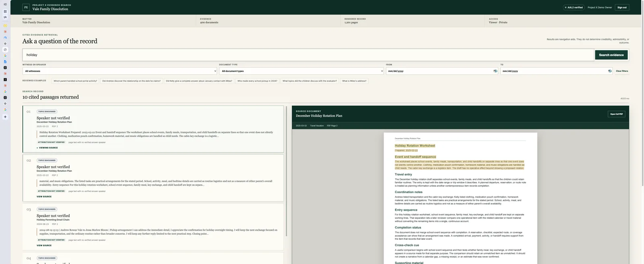Click 'Topic Discussed' tag on result 03
644x264 pixels.
[x=47, y=209]
